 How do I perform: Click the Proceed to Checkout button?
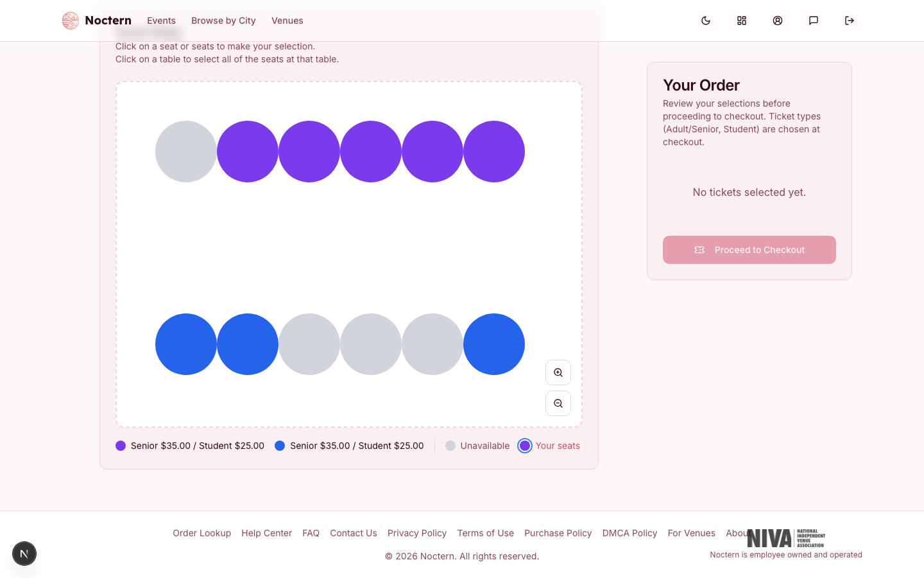749,250
